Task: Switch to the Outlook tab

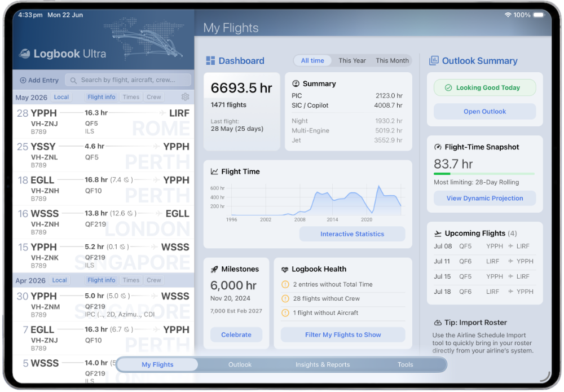Action: point(240,364)
